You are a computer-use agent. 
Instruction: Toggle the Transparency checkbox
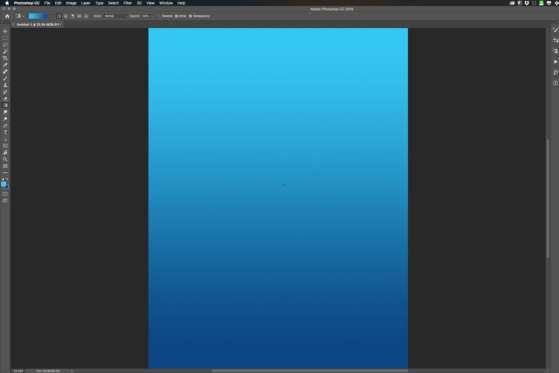(199, 16)
